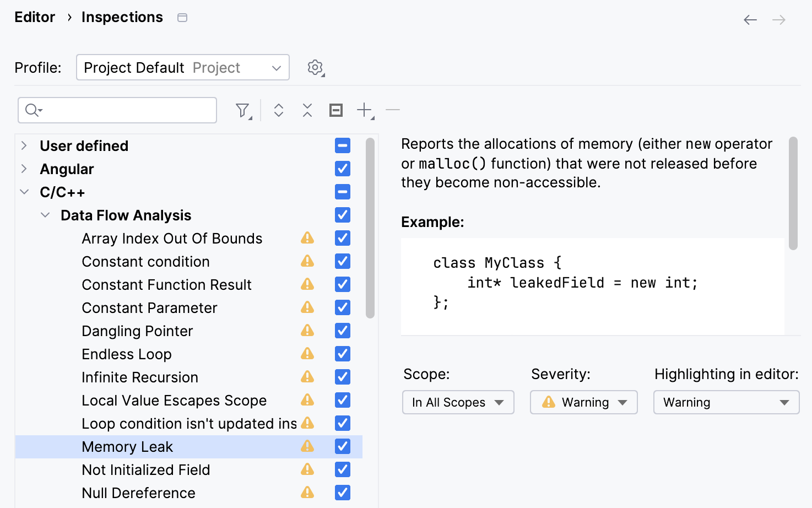Select the Endless Loop inspection

point(127,354)
